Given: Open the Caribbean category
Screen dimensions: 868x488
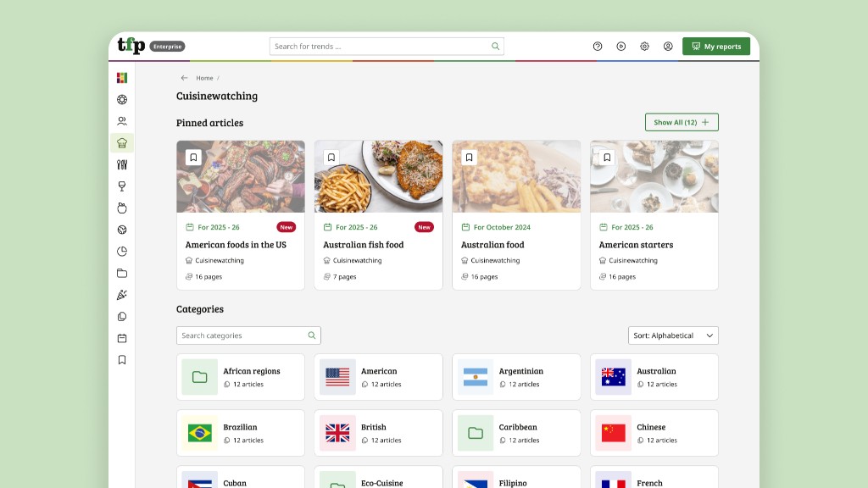Looking at the screenshot, I should [516, 433].
